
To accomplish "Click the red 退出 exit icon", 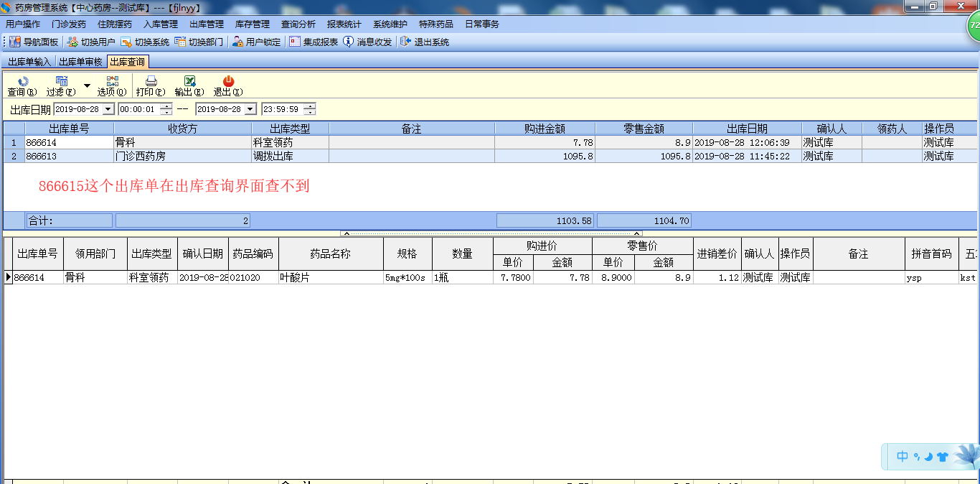I will point(228,86).
